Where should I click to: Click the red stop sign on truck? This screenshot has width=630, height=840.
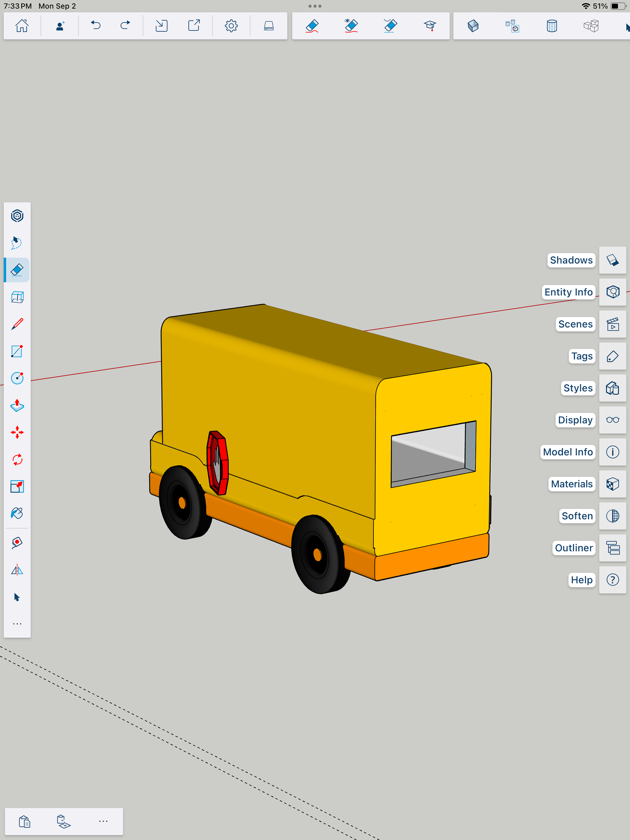[x=218, y=462]
